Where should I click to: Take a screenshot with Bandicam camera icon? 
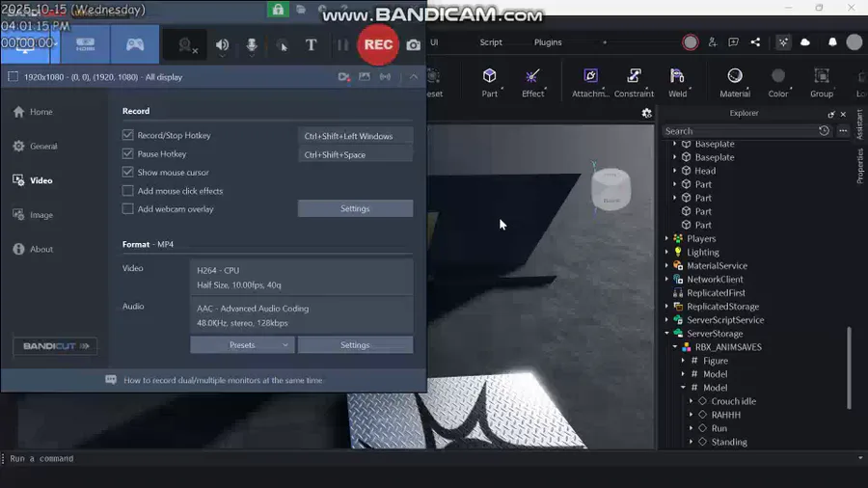point(414,45)
